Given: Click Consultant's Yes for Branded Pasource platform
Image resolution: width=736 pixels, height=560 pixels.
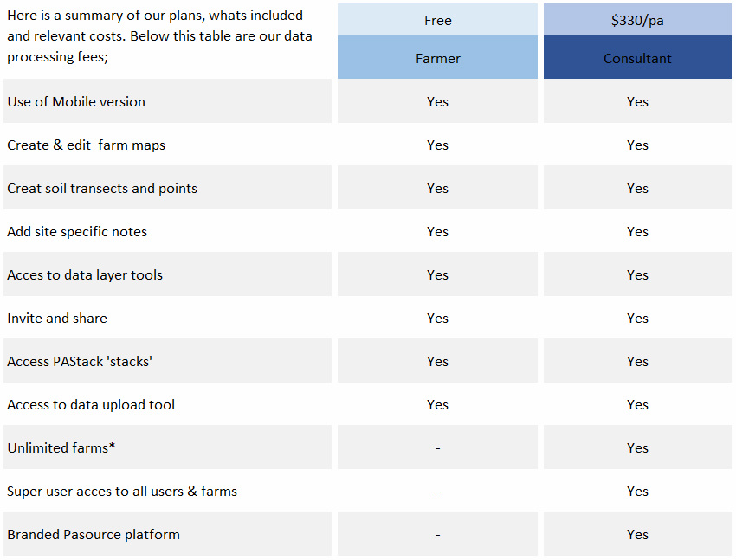Looking at the screenshot, I should click(x=637, y=534).
